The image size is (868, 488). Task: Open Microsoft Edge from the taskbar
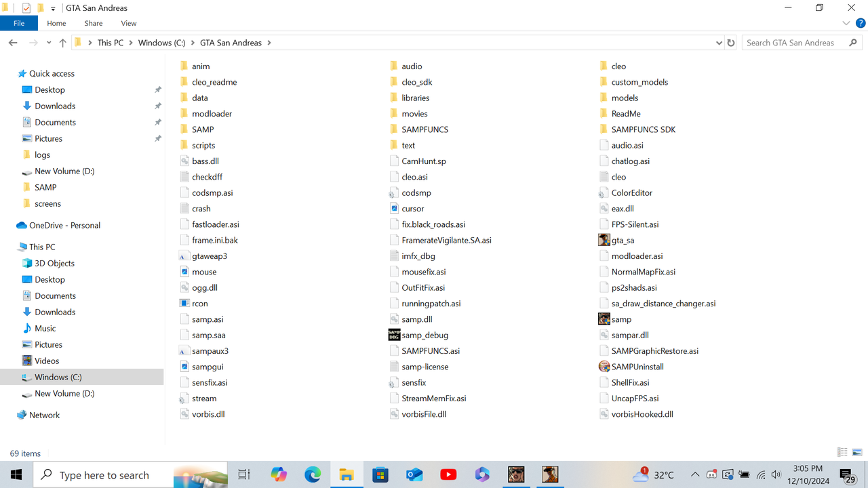tap(313, 474)
